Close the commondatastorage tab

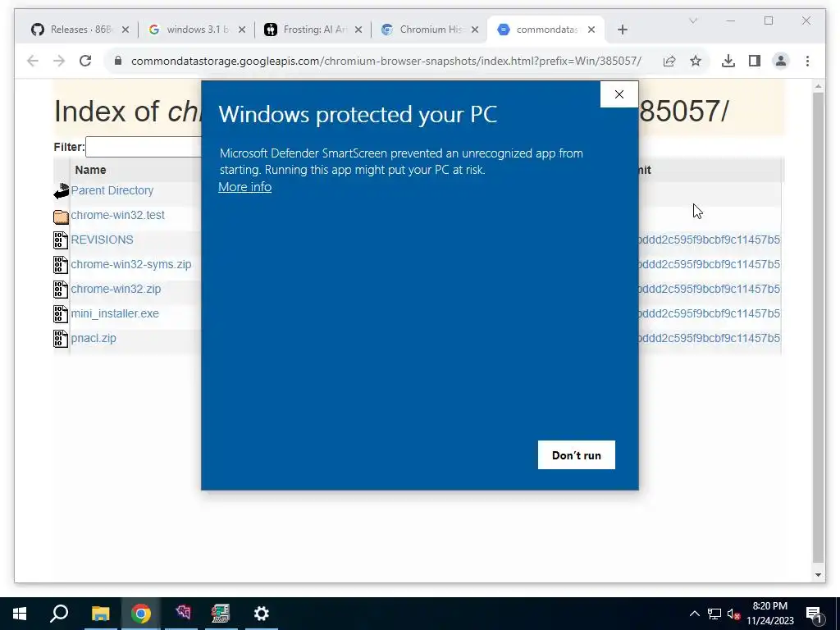tap(591, 30)
